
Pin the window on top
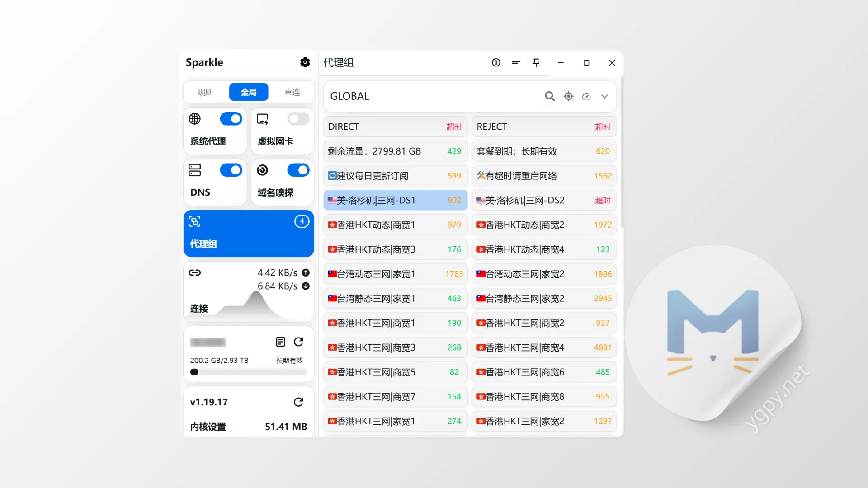tap(536, 62)
